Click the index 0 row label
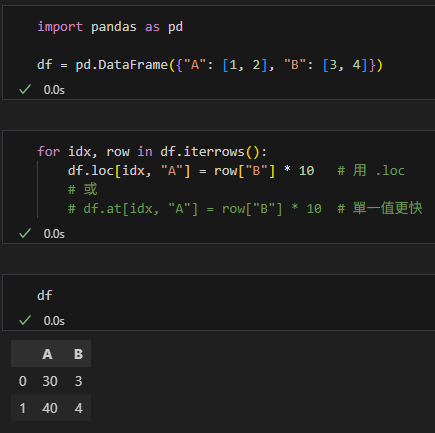This screenshot has height=433, width=435. [22, 381]
